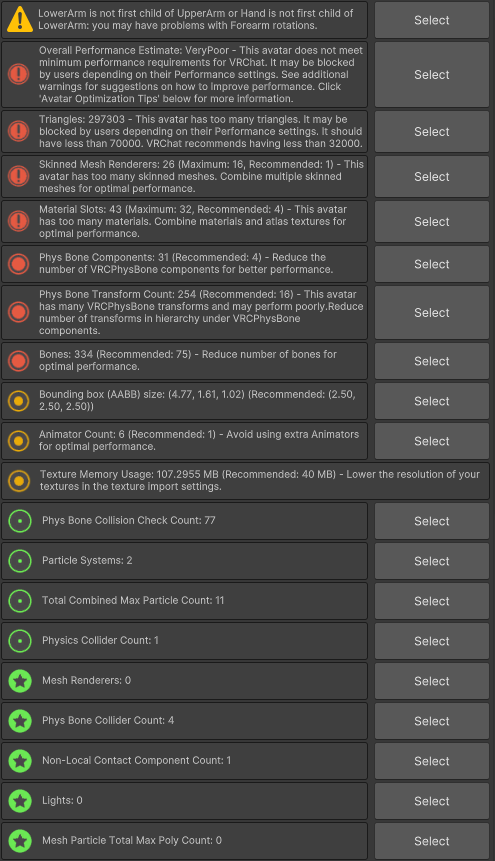Viewport: 495px width, 861px height.
Task: Select Phys Bone Collision Check Count items
Action: pyautogui.click(x=432, y=521)
